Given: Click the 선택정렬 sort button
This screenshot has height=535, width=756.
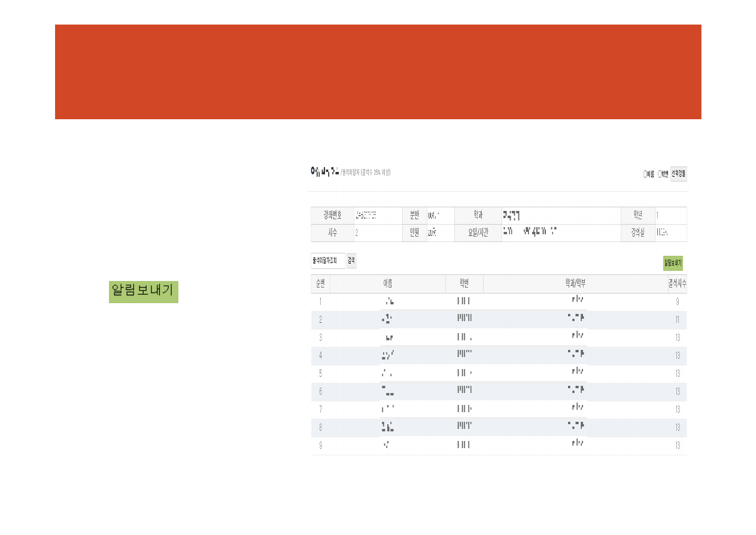Looking at the screenshot, I should [x=678, y=174].
